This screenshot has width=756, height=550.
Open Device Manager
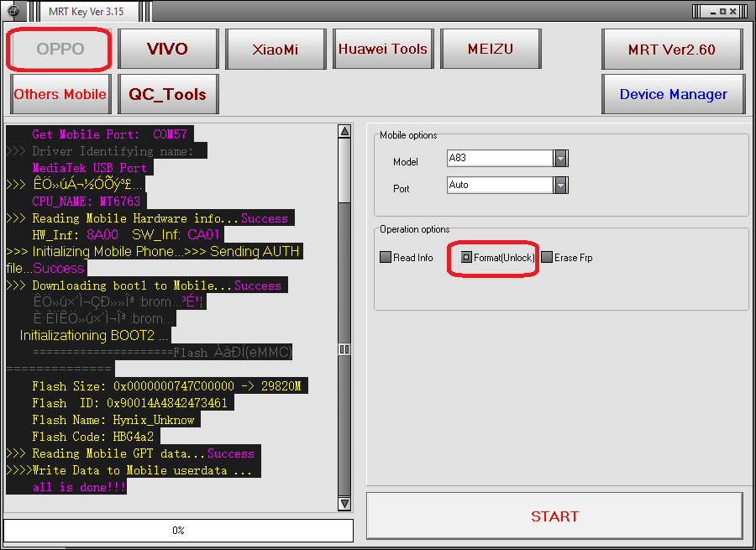673,94
